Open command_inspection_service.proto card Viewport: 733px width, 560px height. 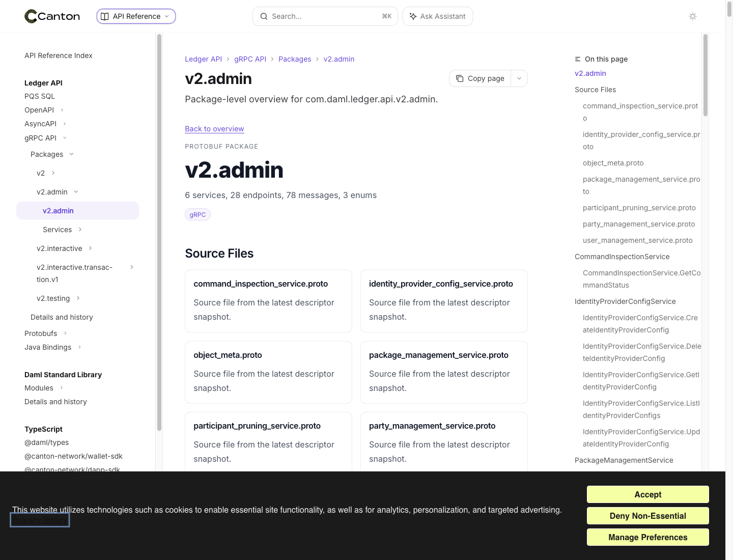pos(268,301)
